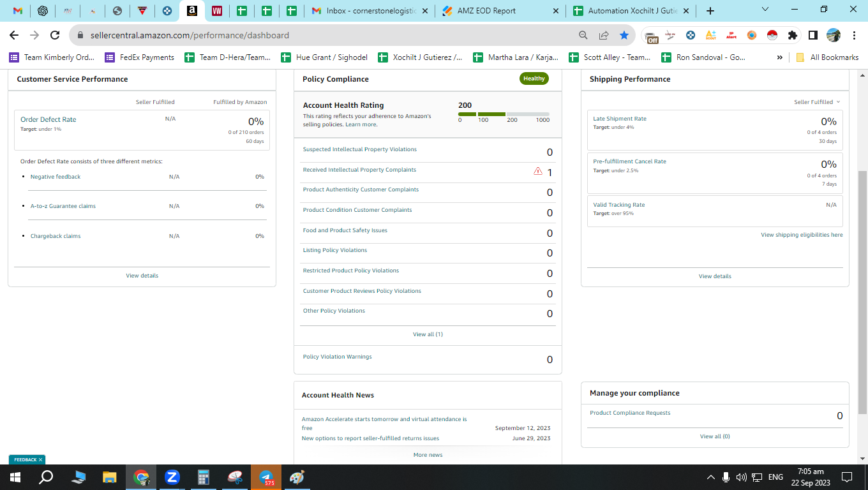The width and height of the screenshot is (868, 490).
Task: Open the Chrome profile avatar
Action: [x=834, y=35]
